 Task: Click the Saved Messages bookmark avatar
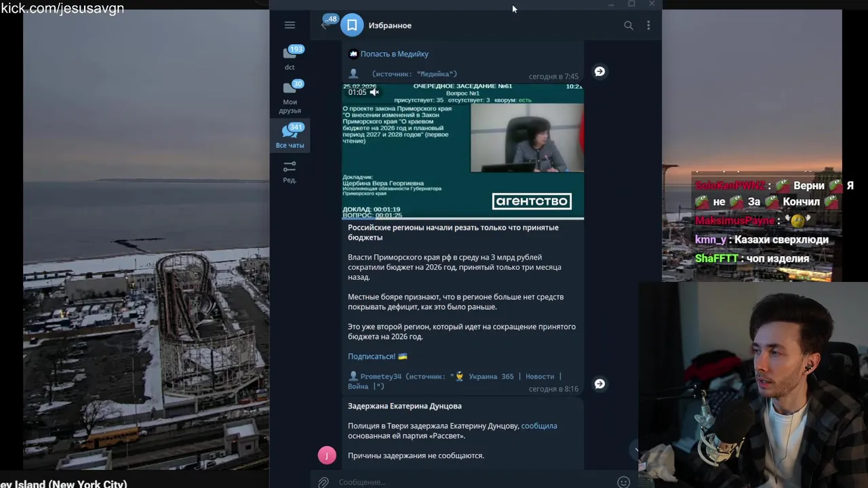[352, 25]
